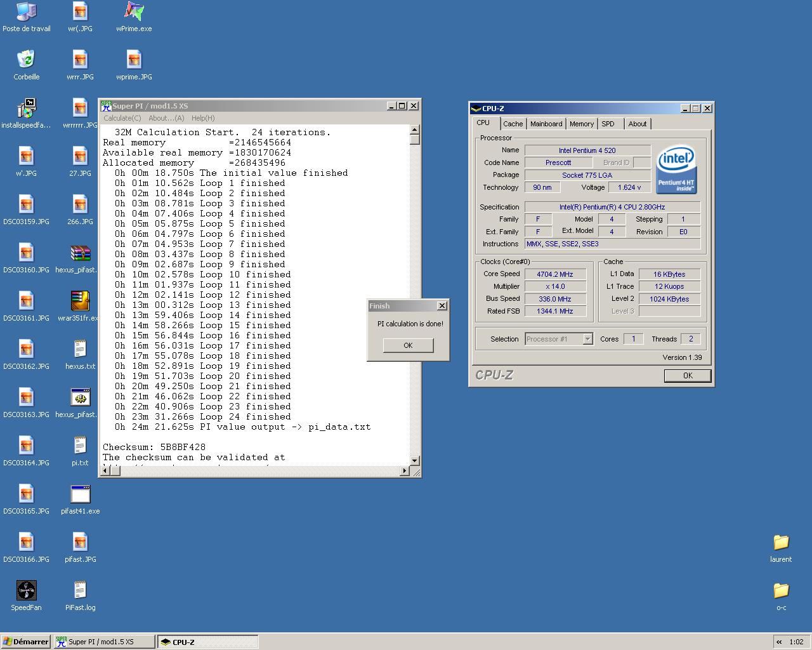
Task: Click Bus Speed value 336.0 MHz
Action: coord(554,299)
